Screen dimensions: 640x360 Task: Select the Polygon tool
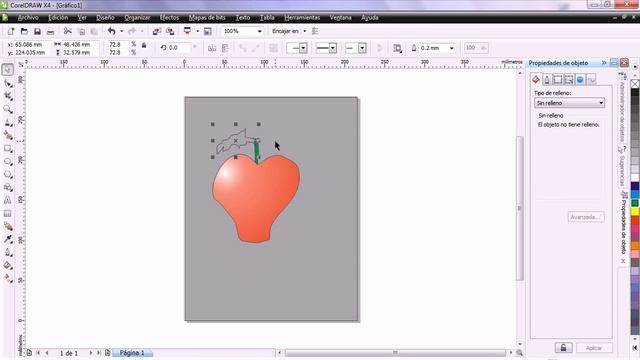7,175
